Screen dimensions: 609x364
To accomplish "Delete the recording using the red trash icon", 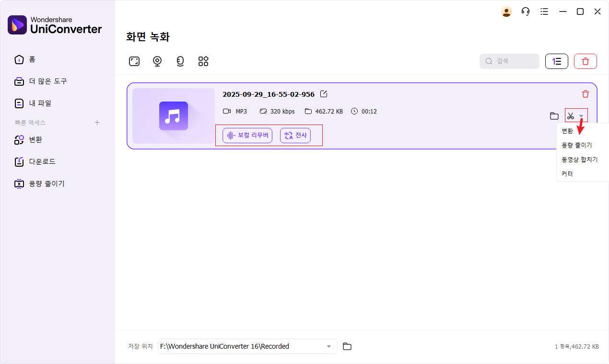I will coord(585,94).
